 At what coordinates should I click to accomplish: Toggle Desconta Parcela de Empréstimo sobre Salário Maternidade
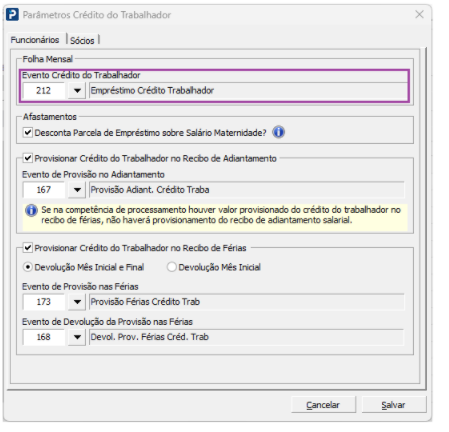(x=28, y=132)
